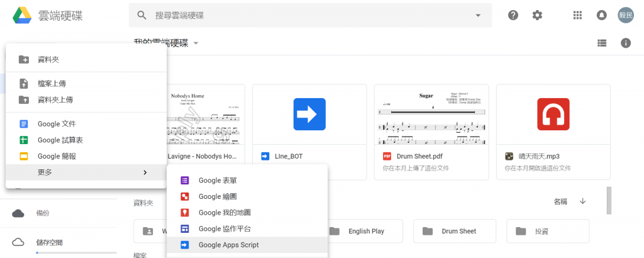Open the Nobodys Home sheet thumbnail
The height and width of the screenshot is (258, 644).
[206, 115]
